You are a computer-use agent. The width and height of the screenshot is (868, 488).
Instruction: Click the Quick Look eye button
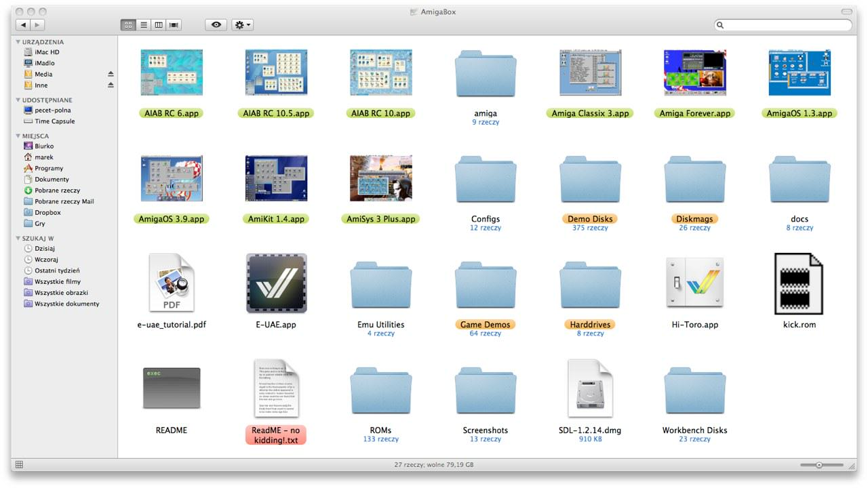[x=216, y=25]
